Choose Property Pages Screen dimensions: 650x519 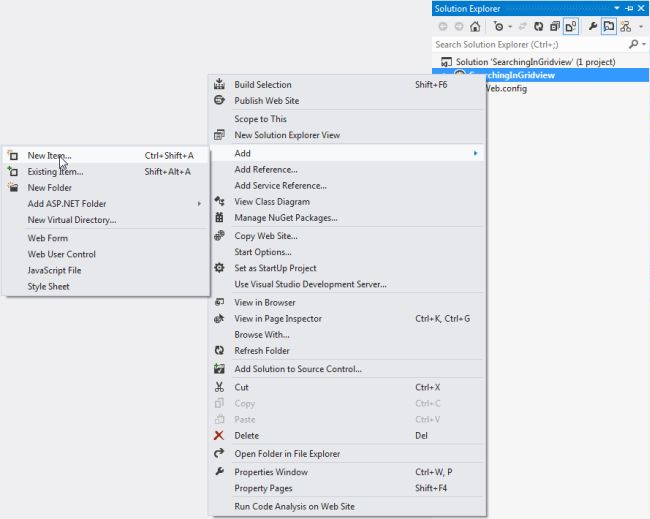[x=347, y=489]
